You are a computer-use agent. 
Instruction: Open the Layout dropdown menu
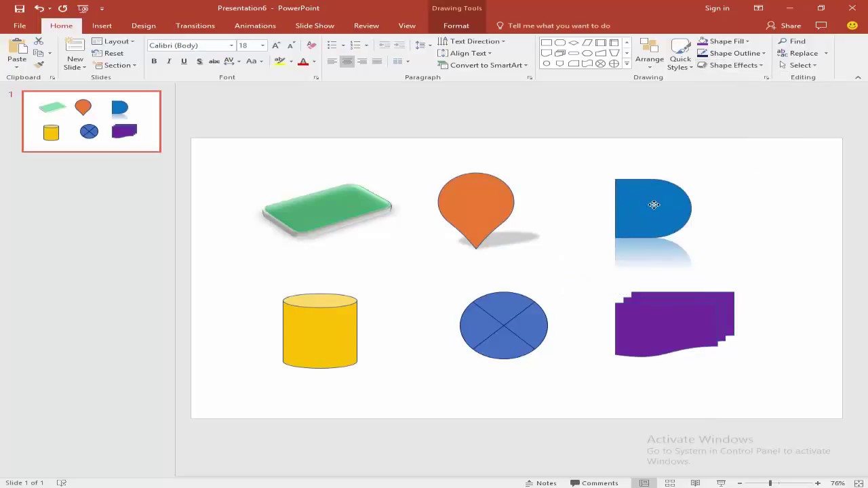click(x=113, y=41)
